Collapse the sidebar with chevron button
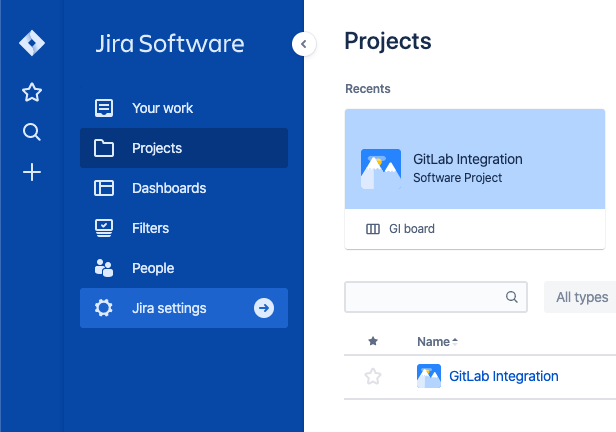The height and width of the screenshot is (432, 616). [x=303, y=44]
